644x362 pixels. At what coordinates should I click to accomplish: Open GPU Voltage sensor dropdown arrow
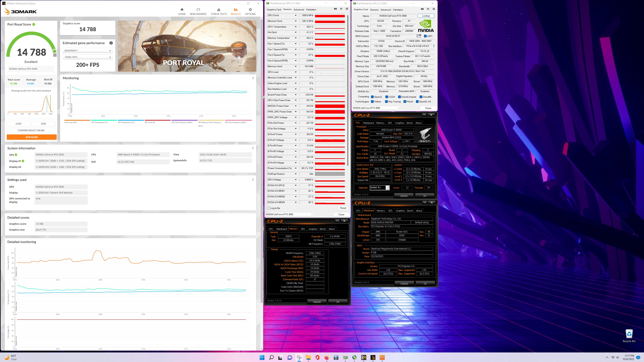pos(296,180)
